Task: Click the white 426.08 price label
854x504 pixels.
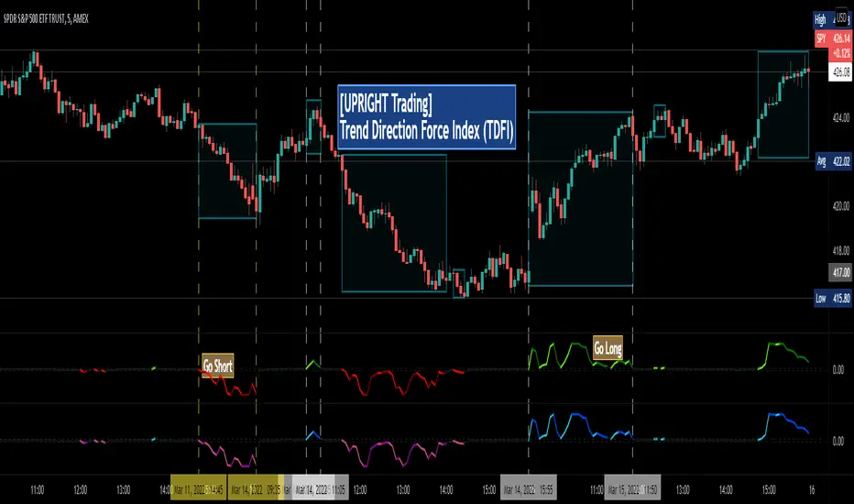Action: 840,71
